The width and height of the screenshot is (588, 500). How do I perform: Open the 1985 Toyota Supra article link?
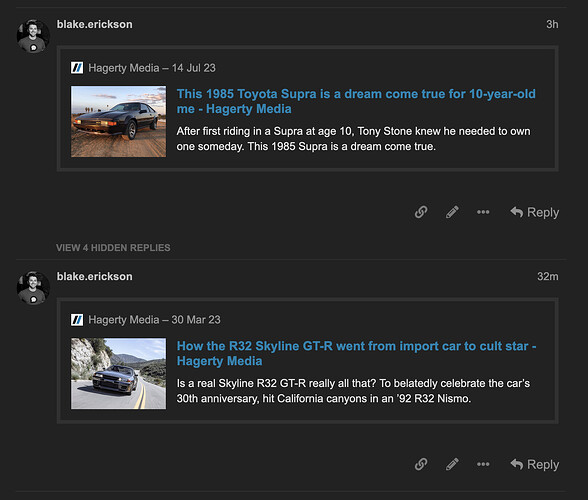356,101
